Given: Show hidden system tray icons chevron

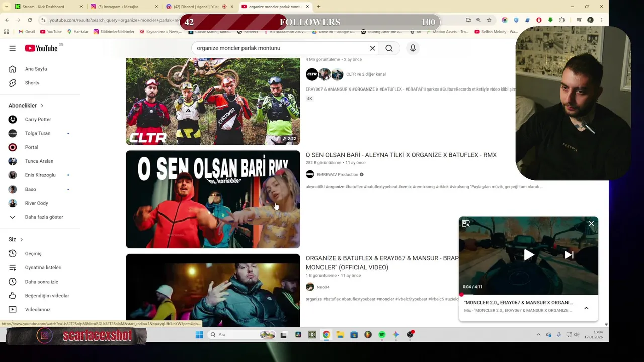Looking at the screenshot, I should (538, 335).
